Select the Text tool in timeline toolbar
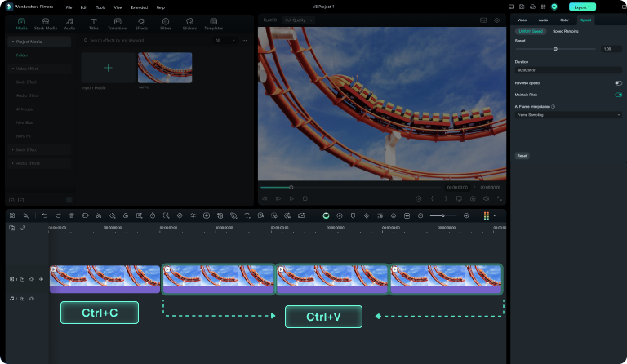This screenshot has width=627, height=364. (247, 215)
